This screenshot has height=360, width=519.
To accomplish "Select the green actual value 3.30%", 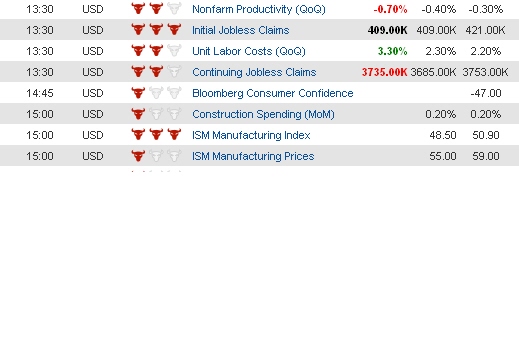I will tap(392, 51).
